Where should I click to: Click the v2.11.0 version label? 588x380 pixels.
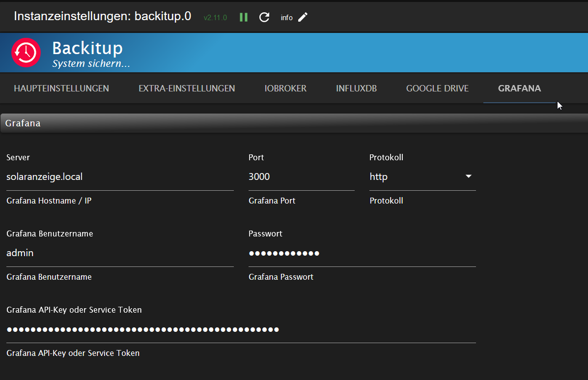215,18
